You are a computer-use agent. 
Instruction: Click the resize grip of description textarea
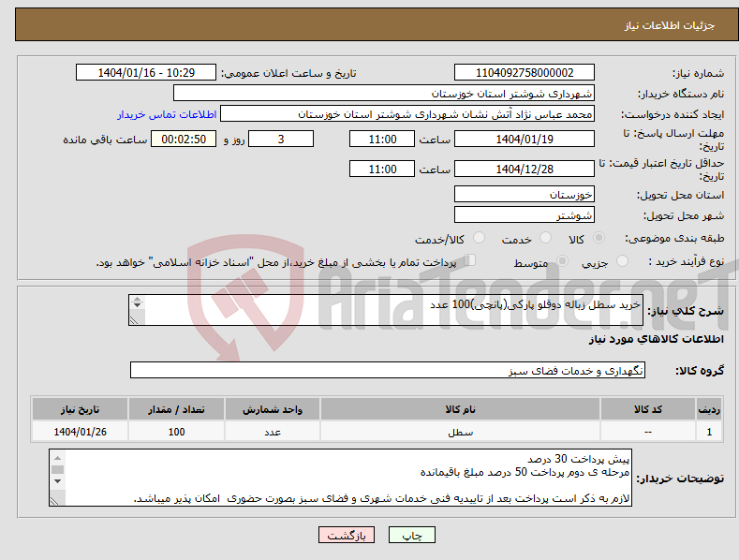[134, 320]
